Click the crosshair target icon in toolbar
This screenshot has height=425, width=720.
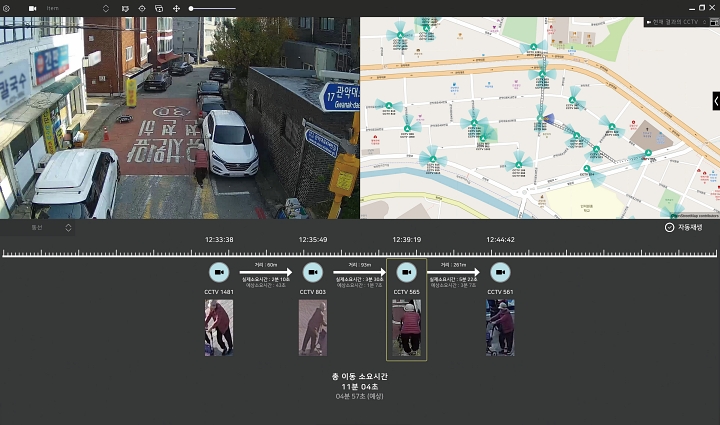[x=142, y=8]
